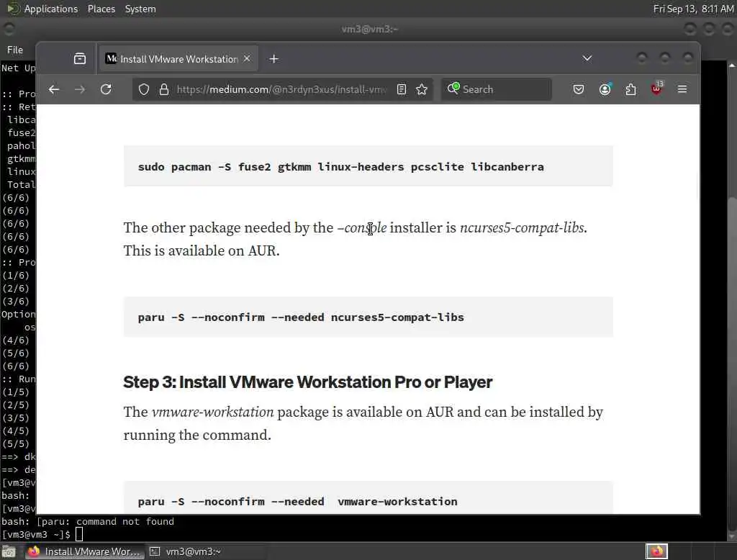Click the paru ncurses5-compat-libs command block
Viewport: 737px width, 560px height.
[x=368, y=317]
